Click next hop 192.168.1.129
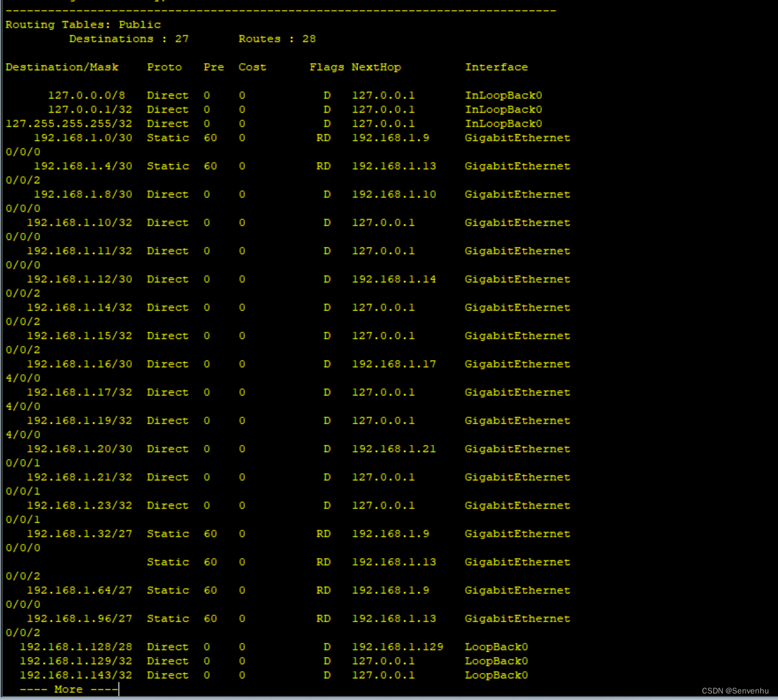This screenshot has height=700, width=778. click(398, 647)
